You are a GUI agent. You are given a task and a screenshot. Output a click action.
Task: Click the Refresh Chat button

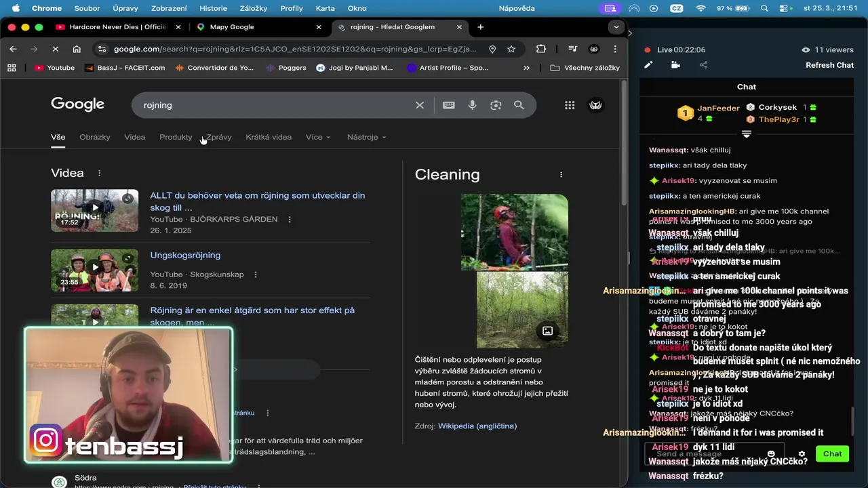pos(829,65)
